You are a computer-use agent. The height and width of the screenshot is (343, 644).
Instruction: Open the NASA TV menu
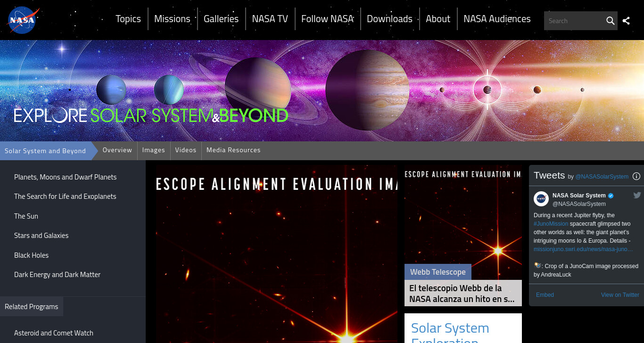coord(270,19)
